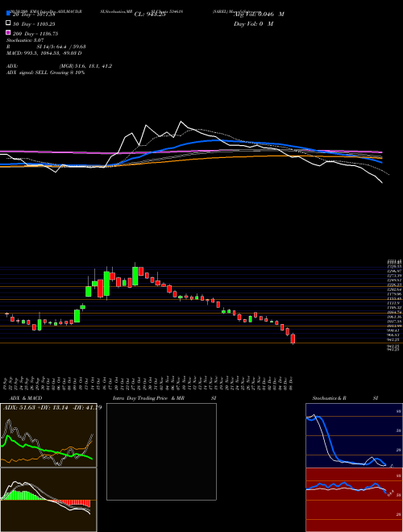Click the 'ADX & MACD' panel title

click(x=26, y=398)
